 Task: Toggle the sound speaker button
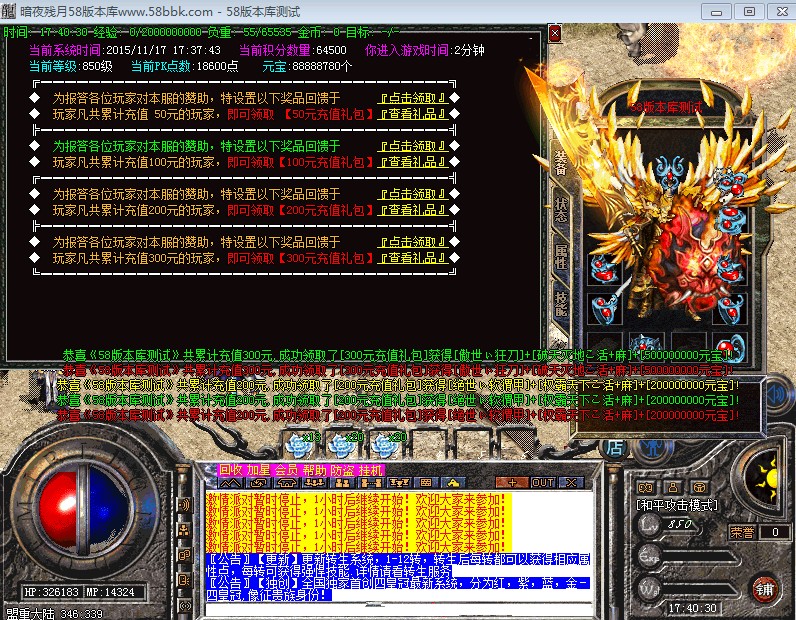click(779, 394)
